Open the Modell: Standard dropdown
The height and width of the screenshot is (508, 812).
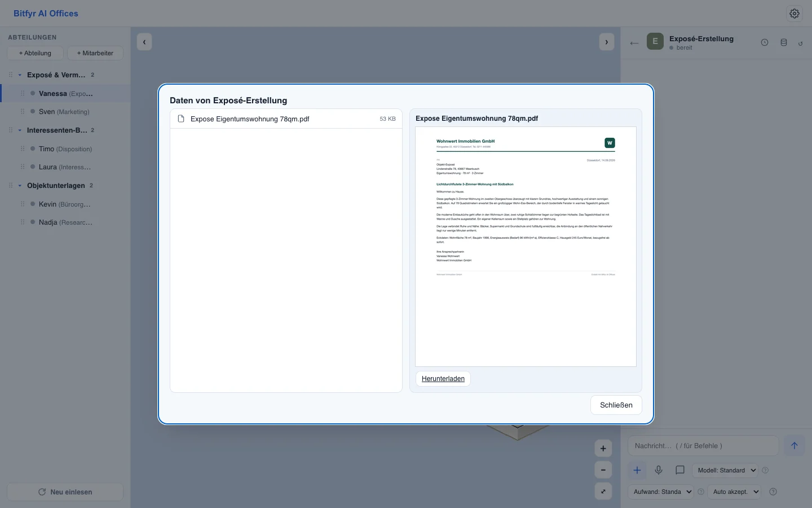(x=726, y=470)
